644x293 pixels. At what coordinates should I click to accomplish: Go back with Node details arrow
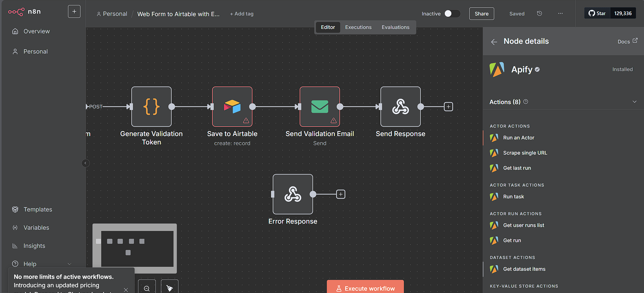[x=494, y=42]
